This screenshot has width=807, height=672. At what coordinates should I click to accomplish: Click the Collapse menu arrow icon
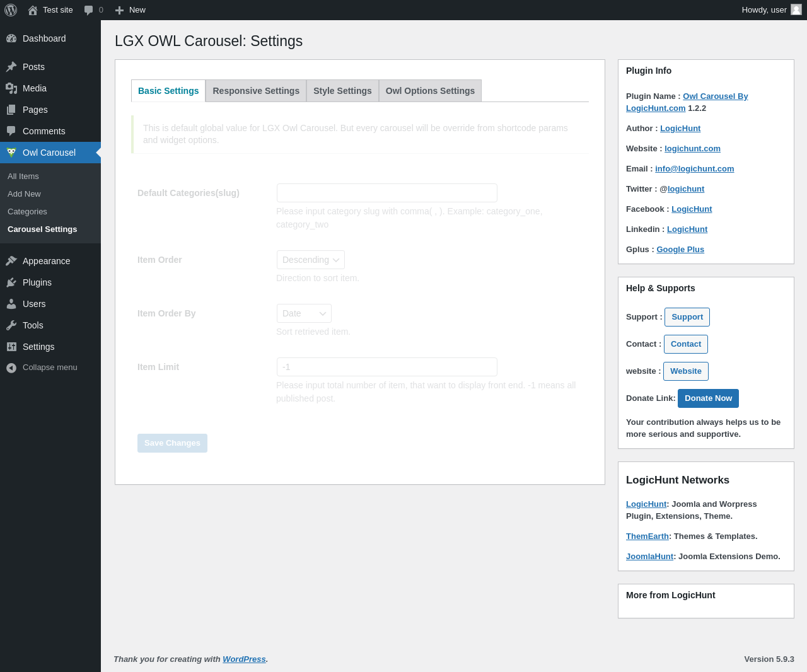pyautogui.click(x=11, y=368)
